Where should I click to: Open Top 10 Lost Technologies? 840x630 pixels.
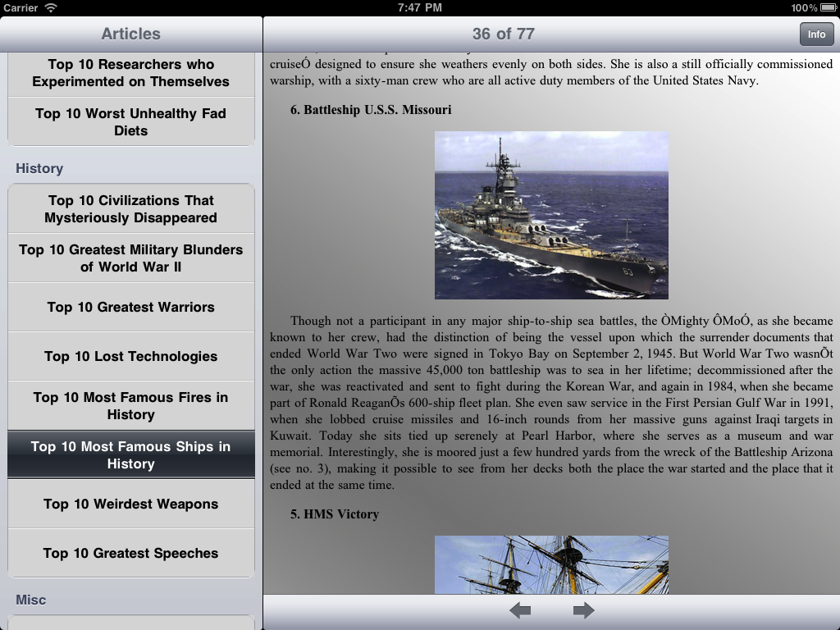coord(130,357)
